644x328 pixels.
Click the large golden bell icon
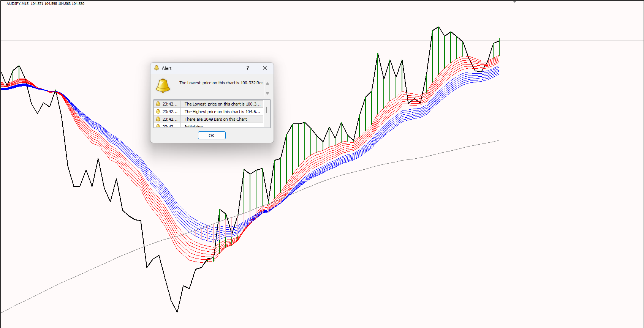(x=163, y=86)
